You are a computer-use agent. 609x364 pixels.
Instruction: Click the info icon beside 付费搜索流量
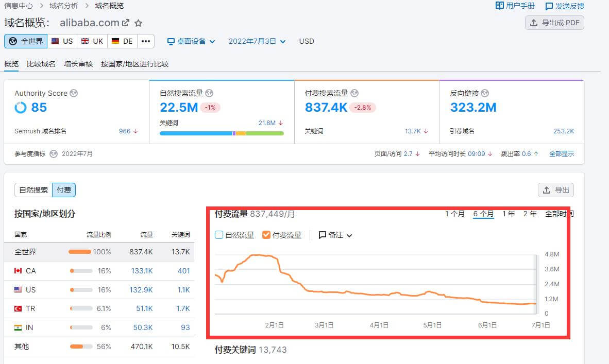(354, 93)
